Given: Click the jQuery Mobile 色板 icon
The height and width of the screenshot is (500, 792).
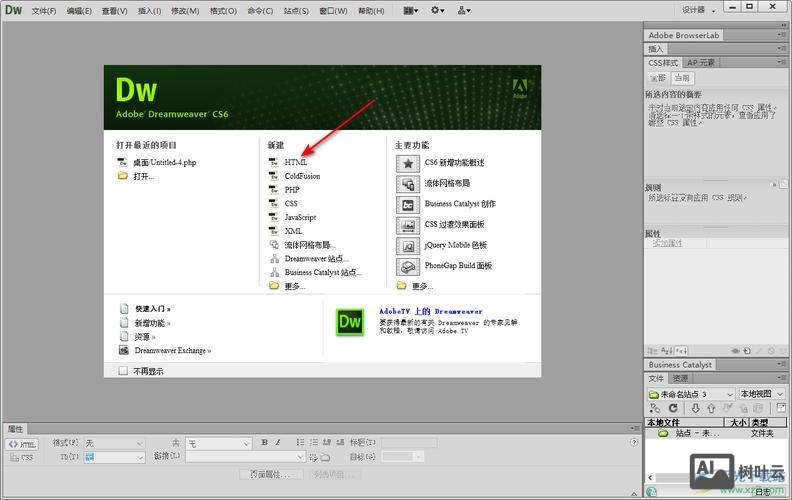Looking at the screenshot, I should click(407, 245).
